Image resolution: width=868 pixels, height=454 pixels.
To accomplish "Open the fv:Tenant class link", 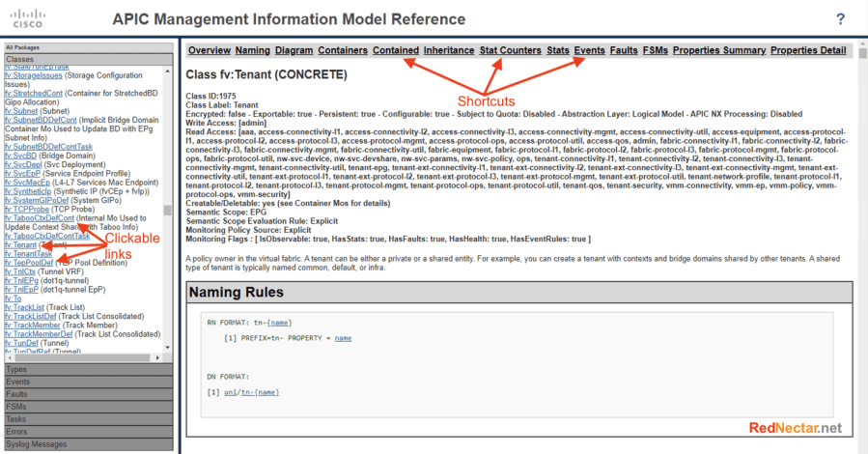I will [21, 245].
